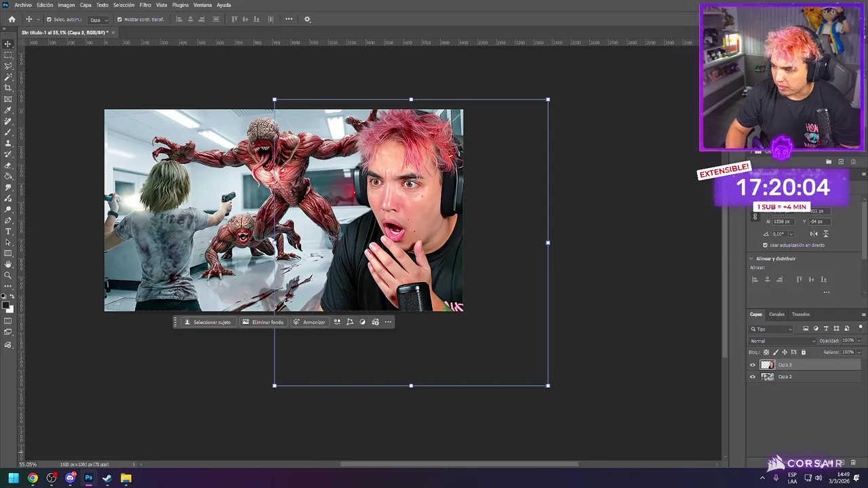This screenshot has width=868, height=488.
Task: Select the Rectangular Marquee tool
Action: tap(8, 55)
